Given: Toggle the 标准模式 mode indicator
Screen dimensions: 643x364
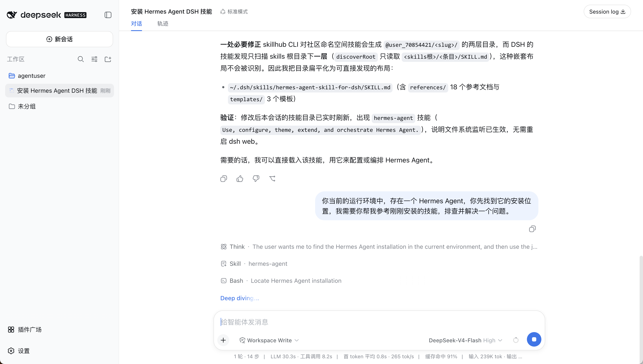Looking at the screenshot, I should (x=234, y=12).
